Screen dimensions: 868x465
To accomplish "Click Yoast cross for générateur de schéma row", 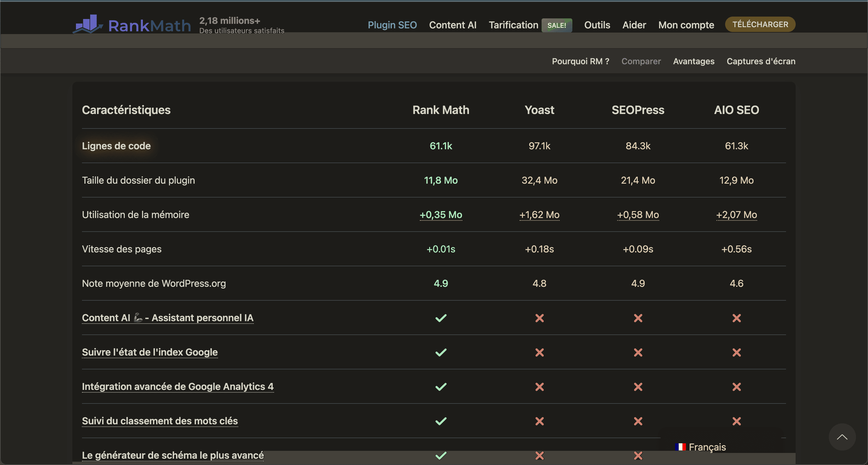I will pos(539,456).
